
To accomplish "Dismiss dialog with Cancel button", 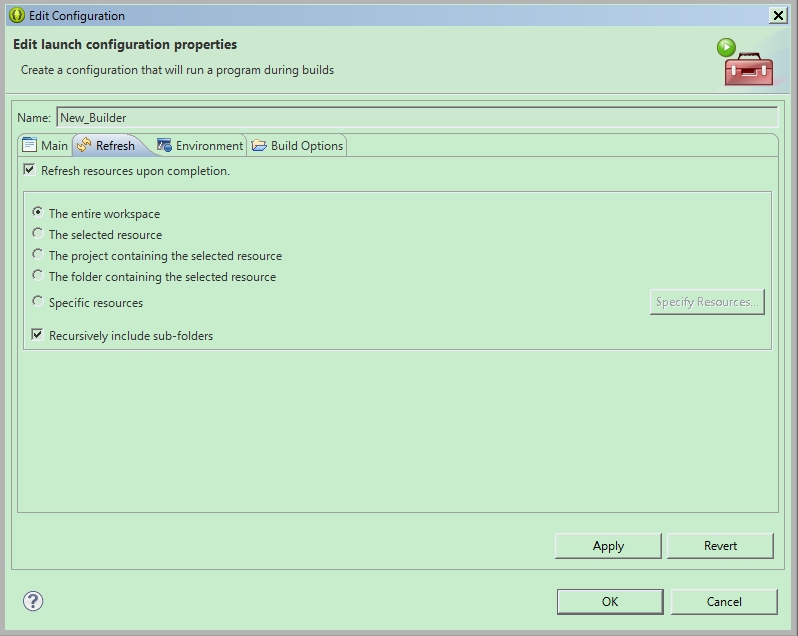I will pos(724,602).
